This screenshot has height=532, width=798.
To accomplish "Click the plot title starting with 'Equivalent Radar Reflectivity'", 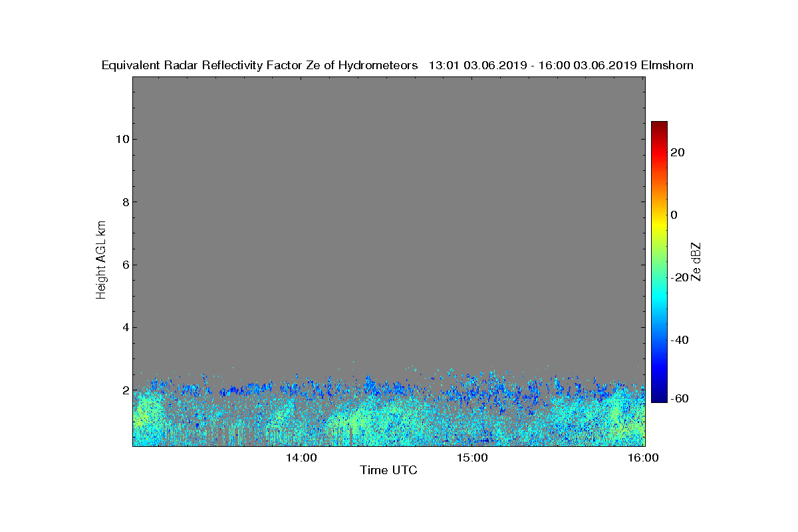I will (398, 65).
